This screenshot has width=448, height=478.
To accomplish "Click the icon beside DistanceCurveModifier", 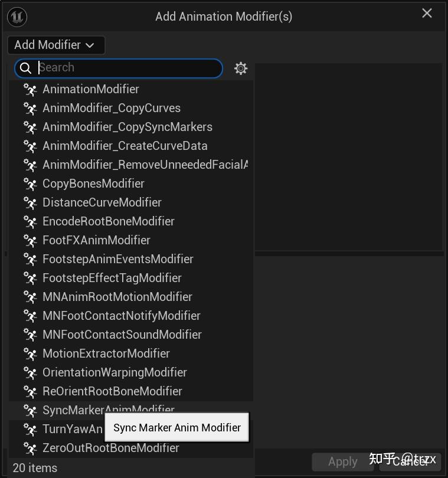I will pos(30,202).
